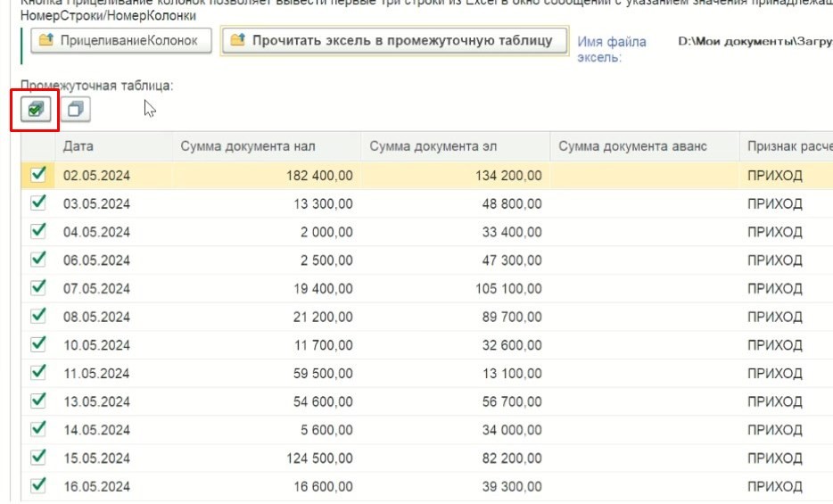
Task: Click the uncheck all rows icon
Action: point(76,109)
